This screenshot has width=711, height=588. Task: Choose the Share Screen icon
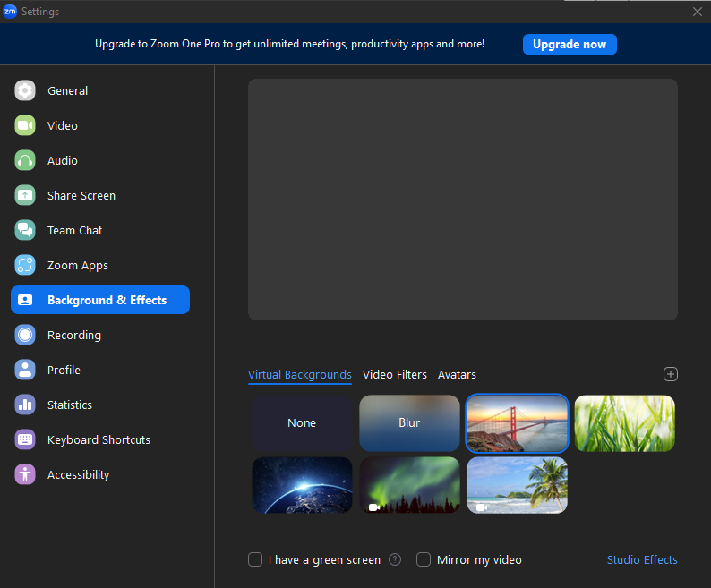(x=25, y=195)
